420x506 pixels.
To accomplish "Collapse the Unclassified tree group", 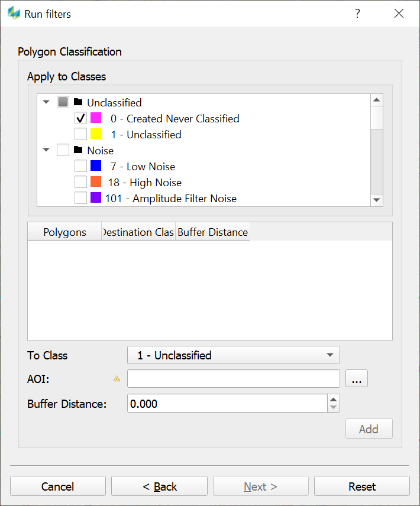I will [x=46, y=102].
